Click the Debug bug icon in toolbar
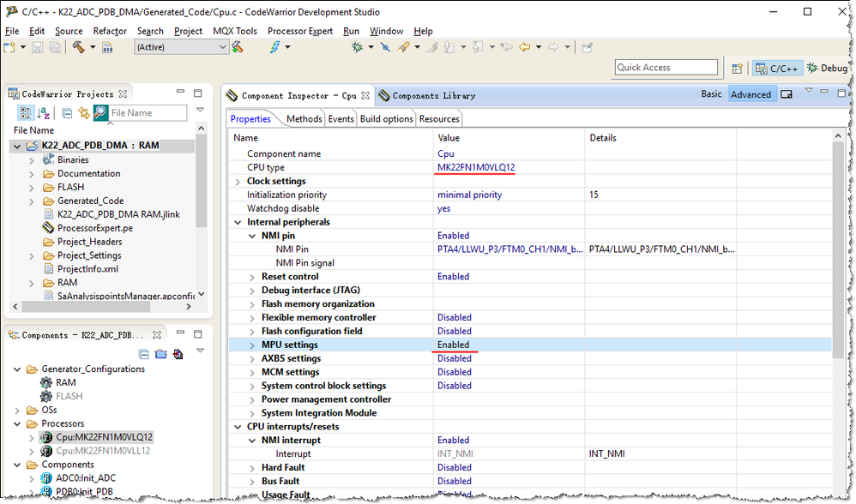 point(358,48)
